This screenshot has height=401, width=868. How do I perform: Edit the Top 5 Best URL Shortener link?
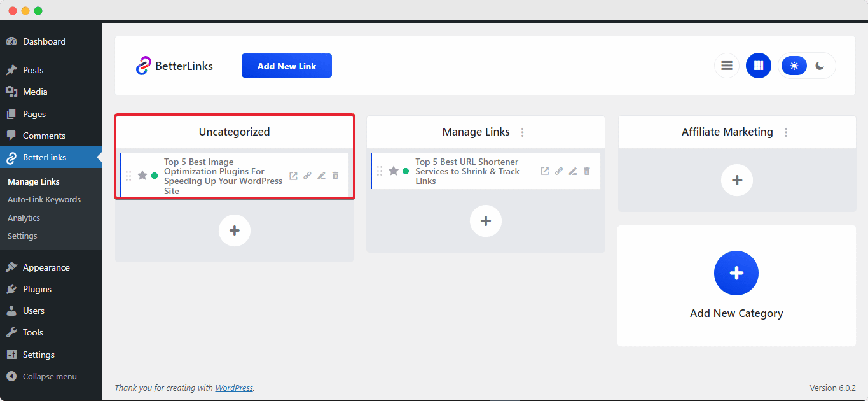(x=572, y=171)
